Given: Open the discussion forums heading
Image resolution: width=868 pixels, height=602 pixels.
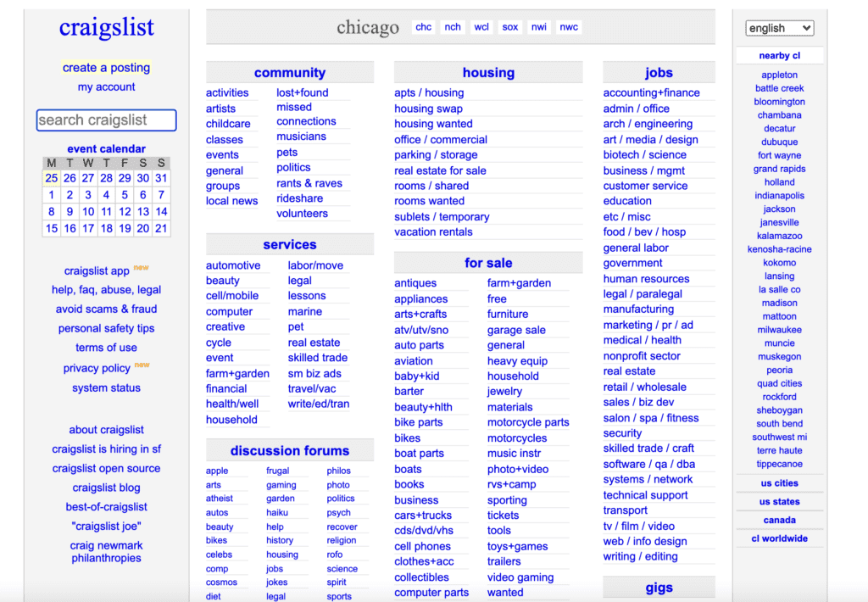Looking at the screenshot, I should (290, 451).
